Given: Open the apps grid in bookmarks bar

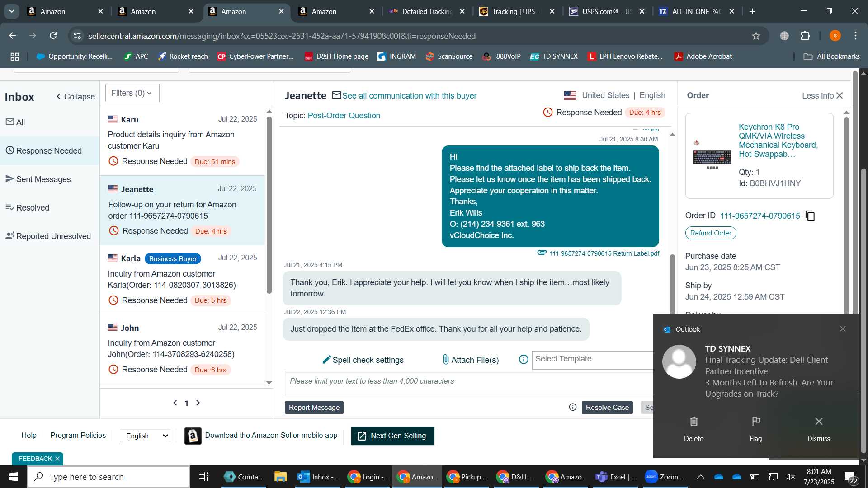Looking at the screenshot, I should coord(15,56).
